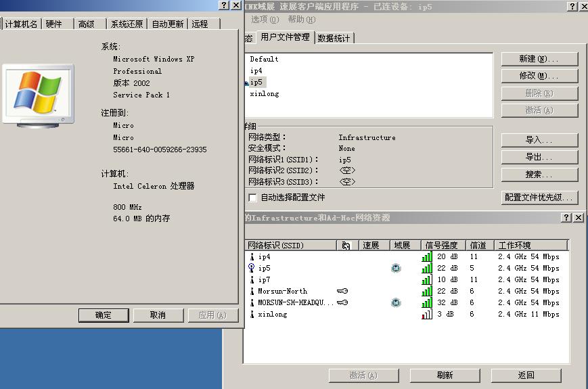
Task: Select the MORSUN-SH-HEADQU... network name
Action: pyautogui.click(x=296, y=302)
